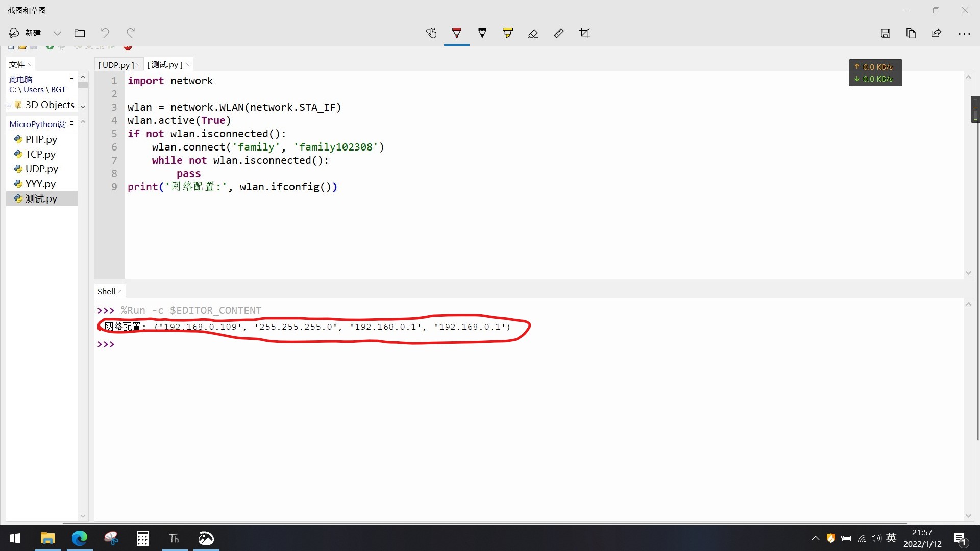Select the pencil tool
This screenshot has width=980, height=551.
click(x=482, y=33)
